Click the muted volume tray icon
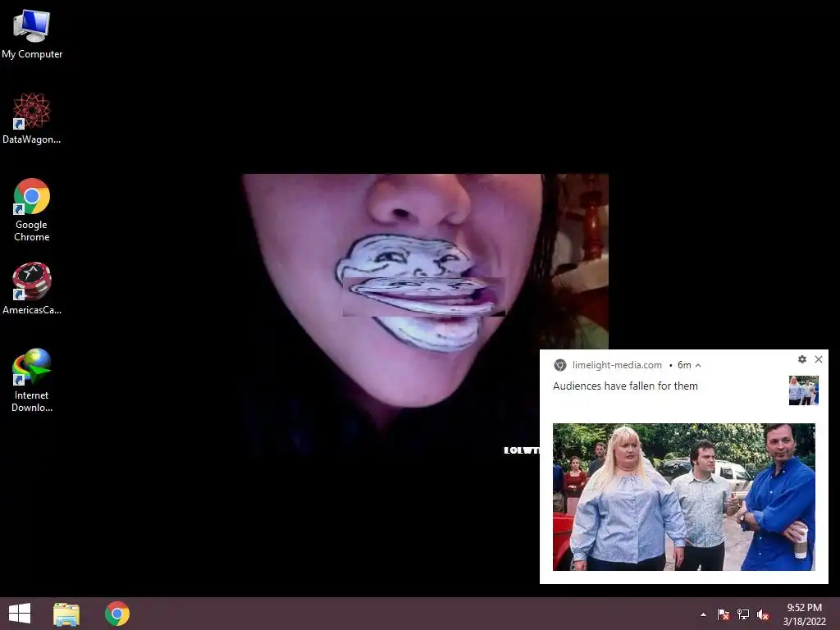The image size is (840, 630). [763, 614]
